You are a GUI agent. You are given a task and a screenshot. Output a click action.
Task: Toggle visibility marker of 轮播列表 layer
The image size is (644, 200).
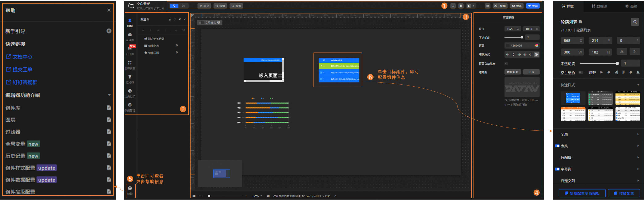177,46
